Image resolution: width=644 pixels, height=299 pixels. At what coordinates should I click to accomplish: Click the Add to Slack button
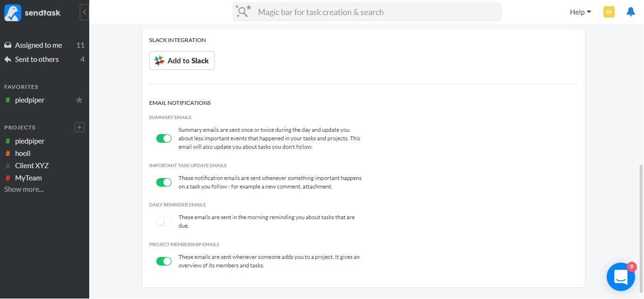click(182, 60)
